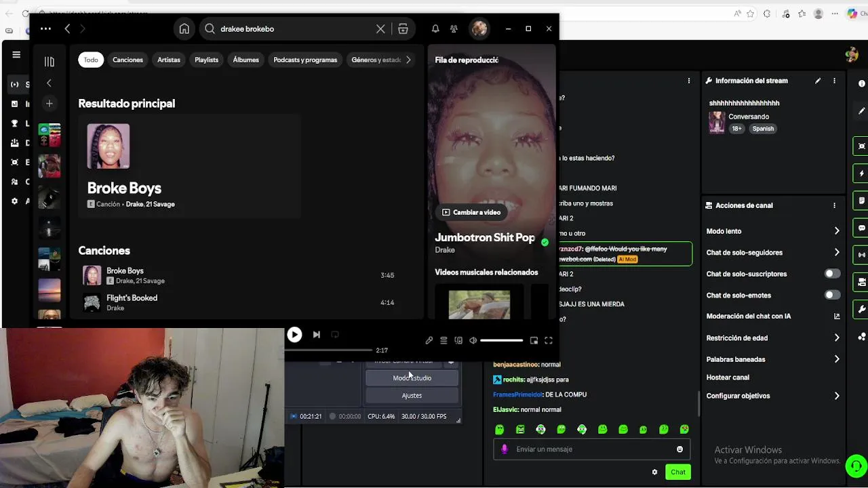Switch to Canciones filter
This screenshot has height=488, width=868.
127,60
